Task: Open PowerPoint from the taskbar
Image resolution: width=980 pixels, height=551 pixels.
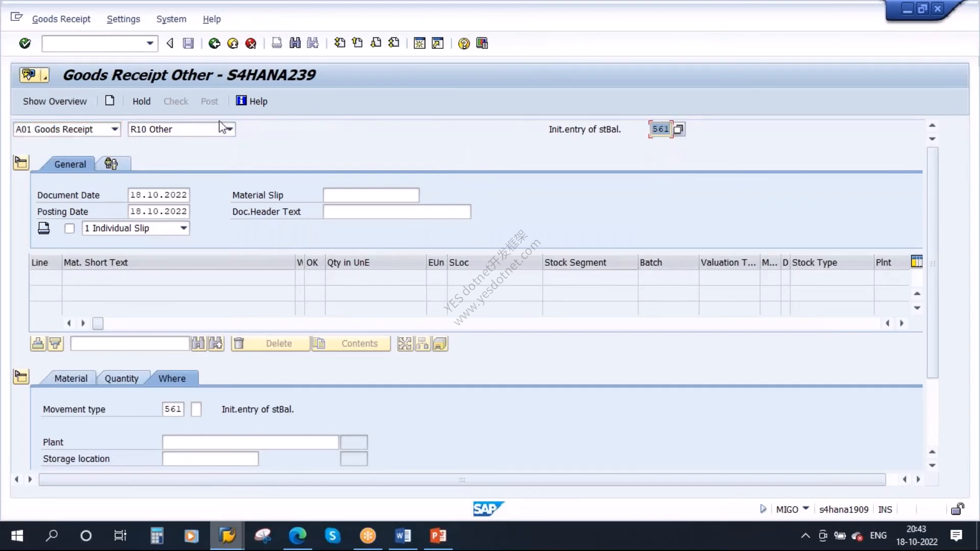Action: coord(438,535)
